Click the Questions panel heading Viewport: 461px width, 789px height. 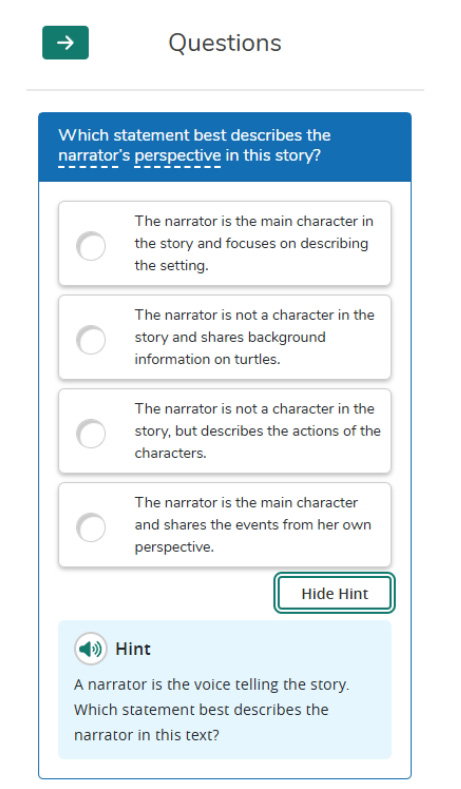pos(225,43)
